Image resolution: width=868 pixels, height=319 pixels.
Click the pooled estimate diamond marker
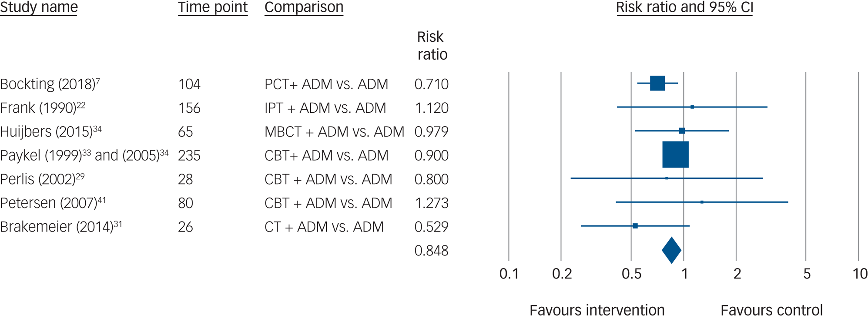(671, 250)
